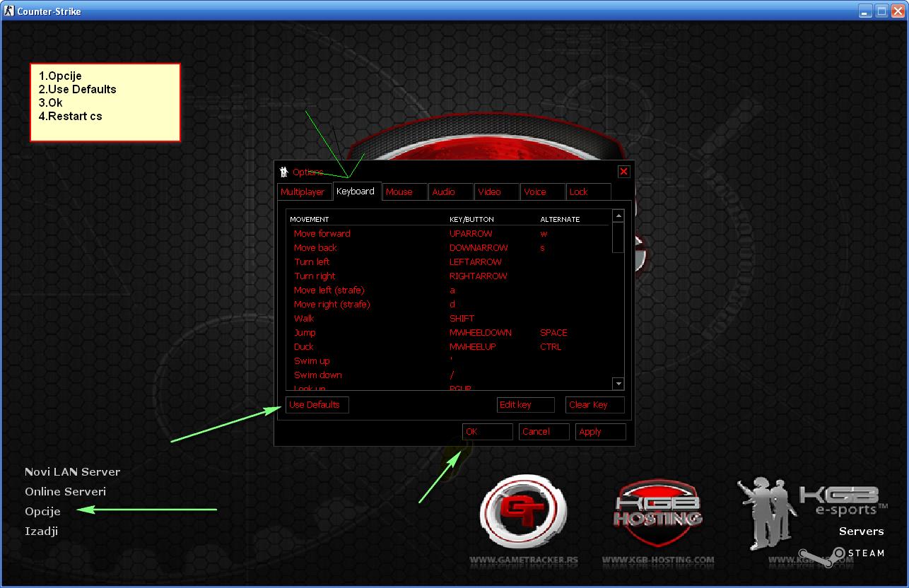The width and height of the screenshot is (909, 588).
Task: Click the key bindings scrollbar thumb
Action: point(618,237)
